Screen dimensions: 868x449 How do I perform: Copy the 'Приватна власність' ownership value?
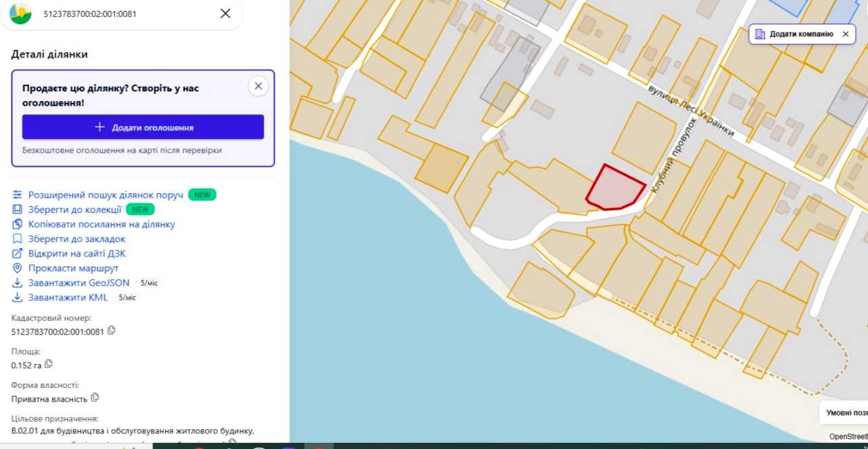pos(95,397)
